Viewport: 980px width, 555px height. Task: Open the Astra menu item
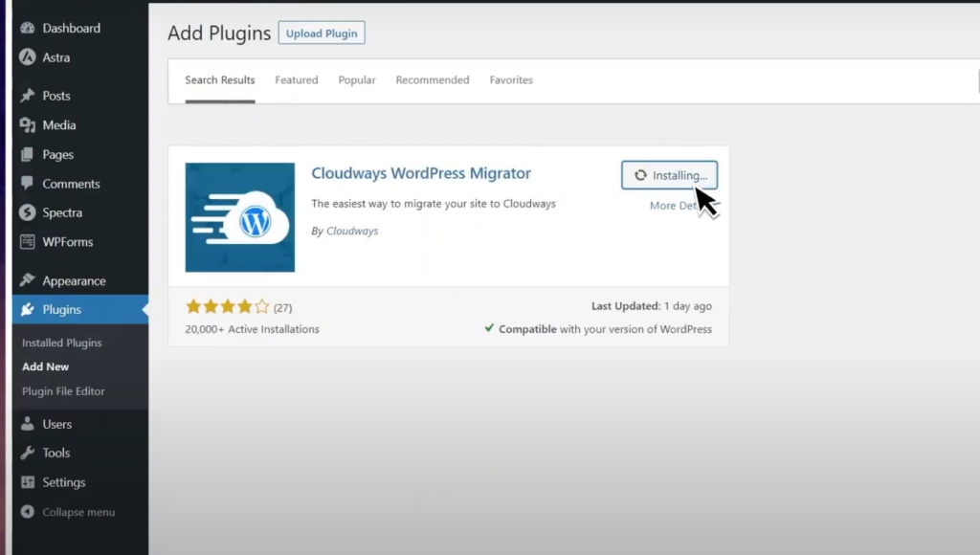pos(56,57)
